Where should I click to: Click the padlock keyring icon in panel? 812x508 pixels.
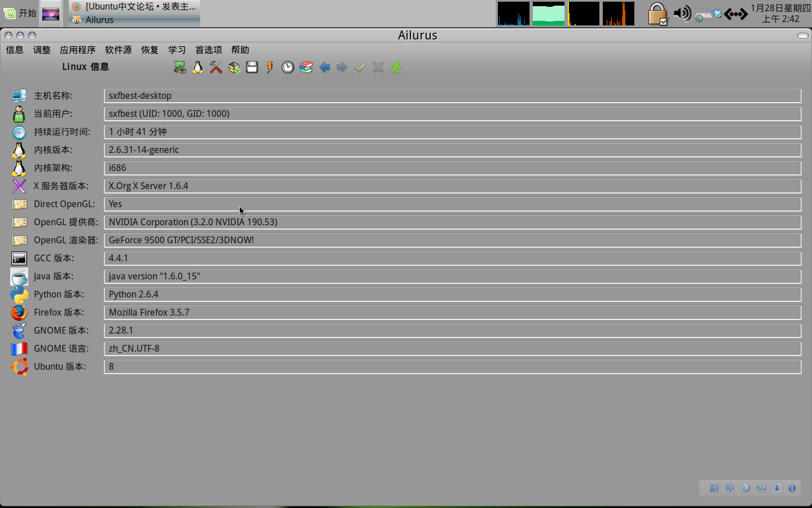pyautogui.click(x=657, y=14)
